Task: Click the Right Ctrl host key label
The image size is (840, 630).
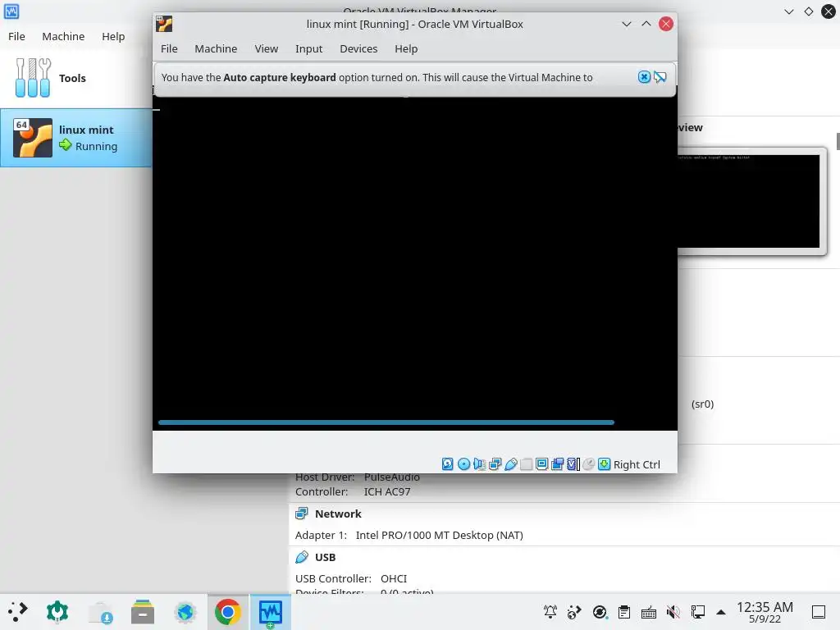Action: [x=637, y=464]
